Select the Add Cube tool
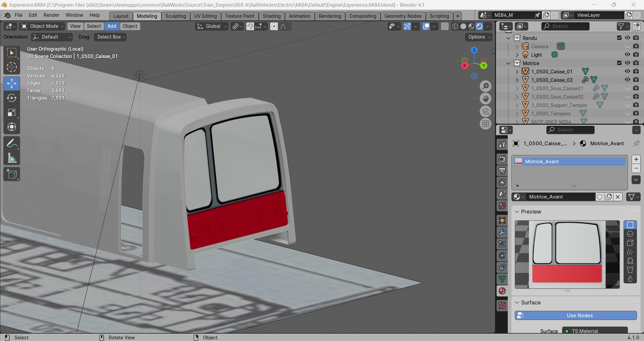The width and height of the screenshot is (644, 341). (x=12, y=174)
